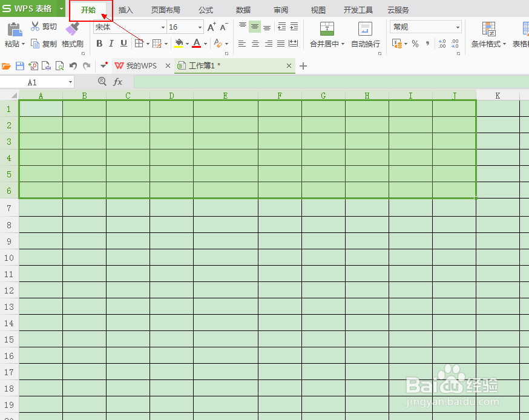Click the fx insert function button

pyautogui.click(x=117, y=82)
